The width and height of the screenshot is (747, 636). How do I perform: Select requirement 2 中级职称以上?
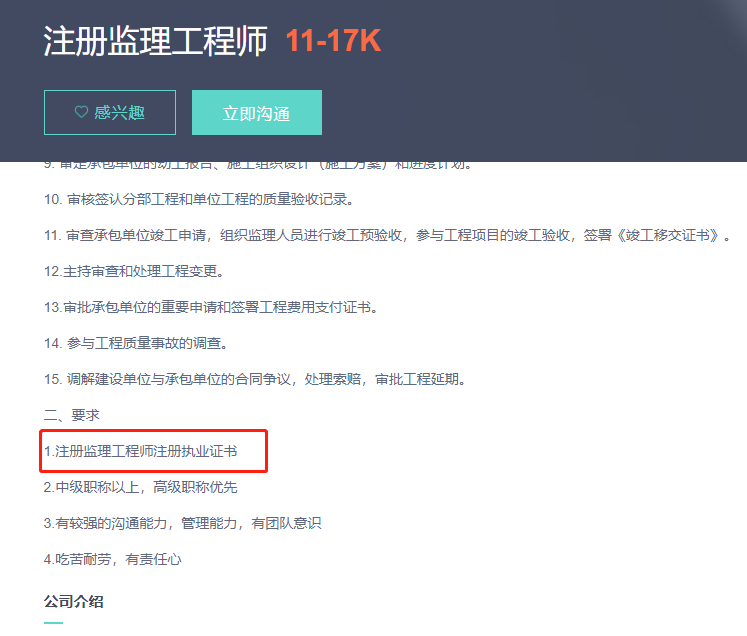(141, 487)
